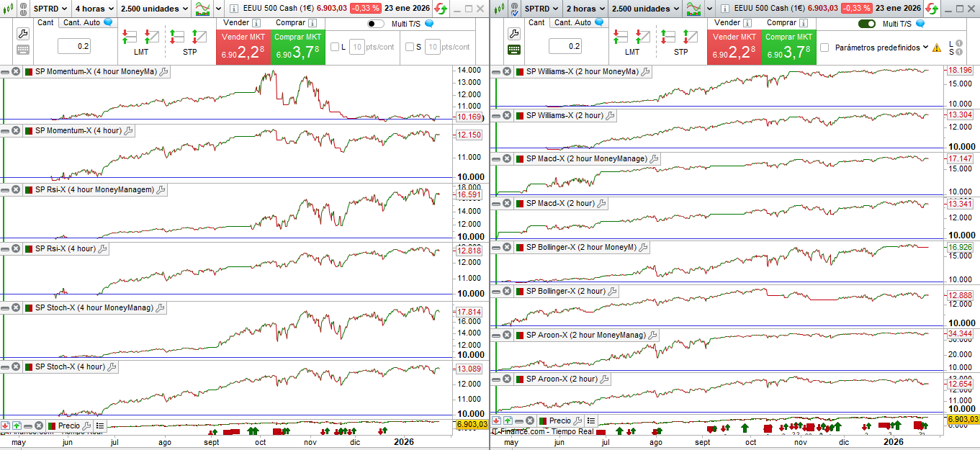Click the refresh arrows icon in right chart header
980x450 pixels.
point(932,9)
